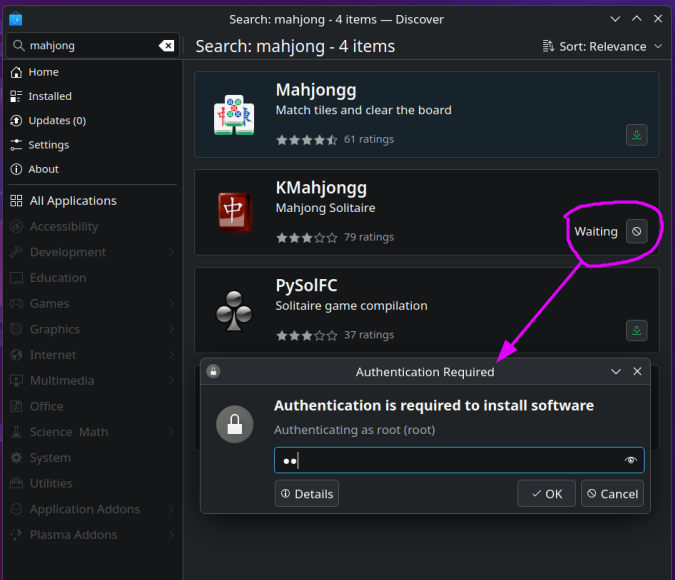Click 'Authenticating as root (root)' text
The image size is (675, 580).
pyautogui.click(x=354, y=430)
